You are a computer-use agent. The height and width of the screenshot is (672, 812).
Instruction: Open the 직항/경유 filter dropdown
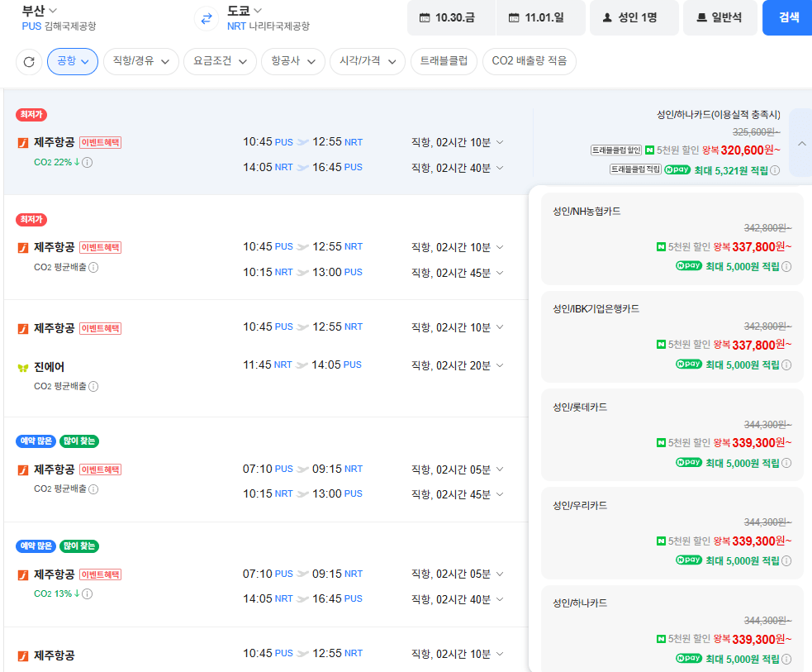point(141,61)
